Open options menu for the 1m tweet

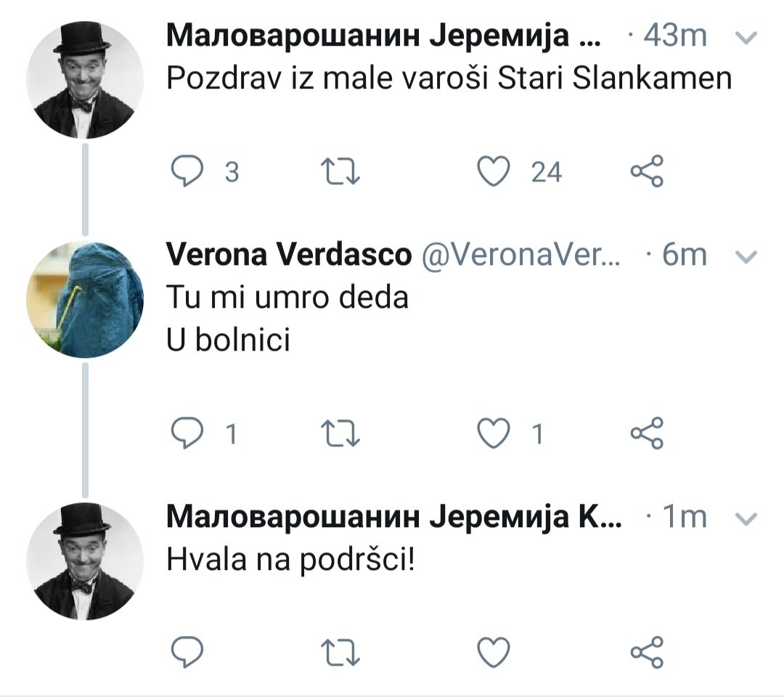[747, 518]
